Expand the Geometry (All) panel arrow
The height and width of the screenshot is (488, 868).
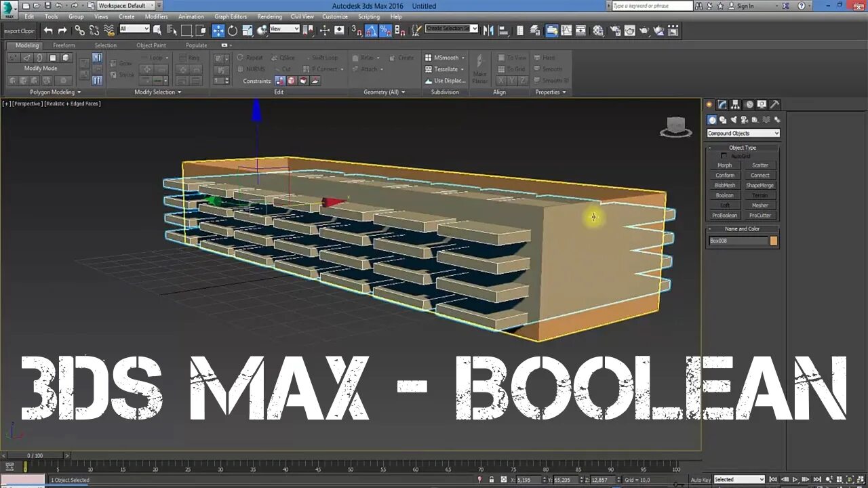[403, 92]
